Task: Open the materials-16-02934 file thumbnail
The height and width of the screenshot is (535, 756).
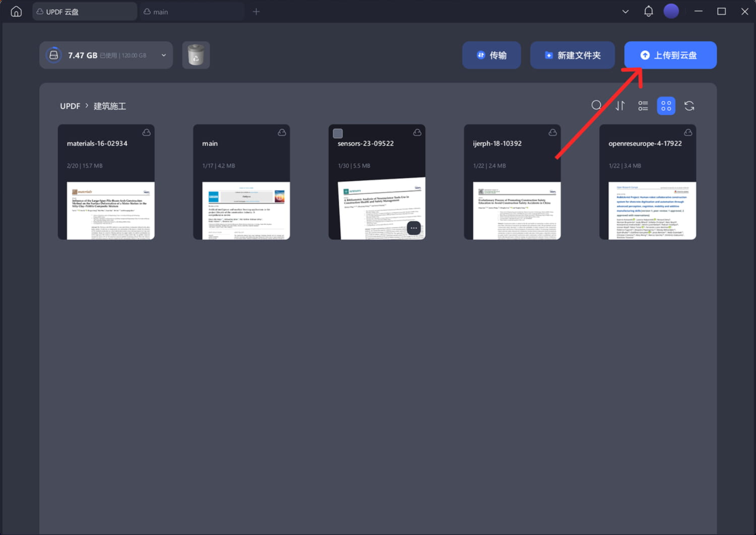Action: click(x=110, y=210)
